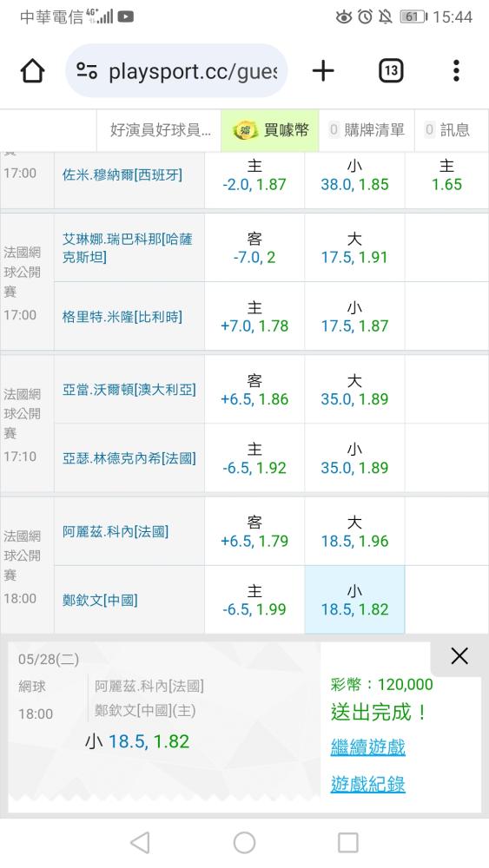Screen dimensions: 489x868
Task: Tap the Android home circle button
Action: tap(244, 843)
